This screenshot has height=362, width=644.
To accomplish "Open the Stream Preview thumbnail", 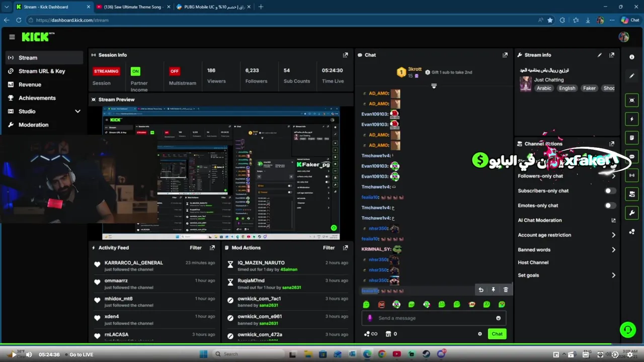I will click(221, 173).
